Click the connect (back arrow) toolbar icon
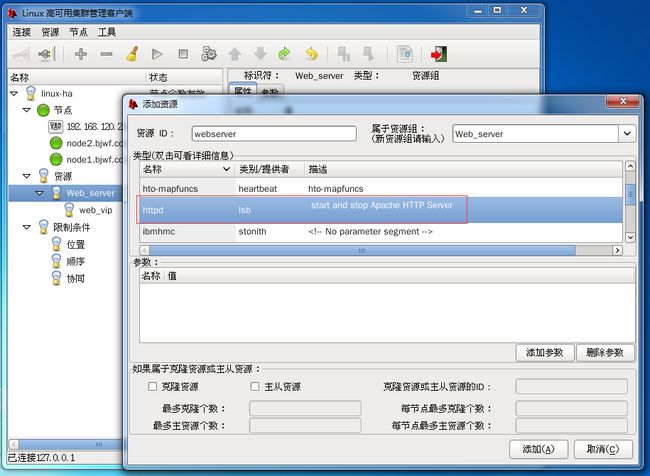 point(21,54)
